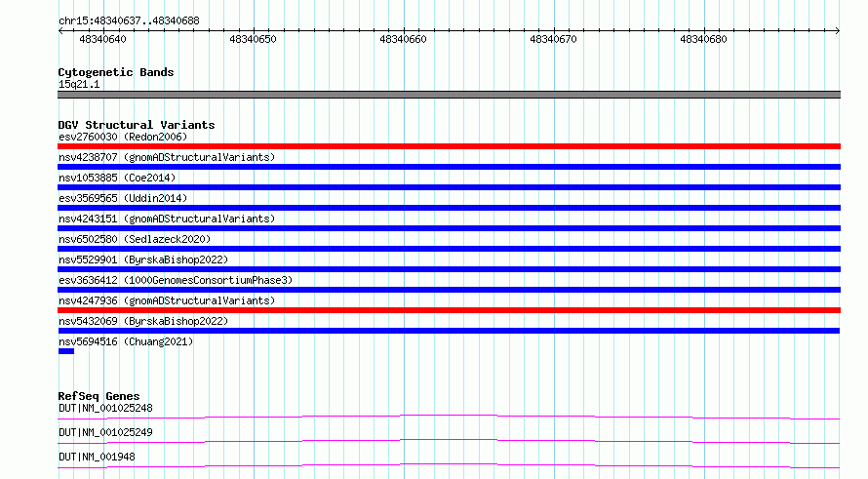
Task: Open variant esv3636412 (1000GenomesConsortiumPhase3) label
Action: (x=176, y=280)
